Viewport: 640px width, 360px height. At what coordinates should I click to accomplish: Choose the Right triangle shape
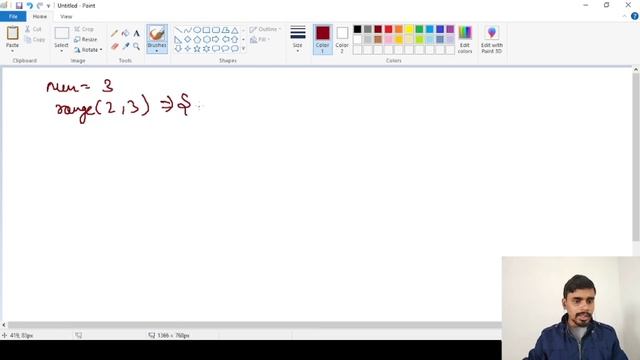tap(178, 40)
